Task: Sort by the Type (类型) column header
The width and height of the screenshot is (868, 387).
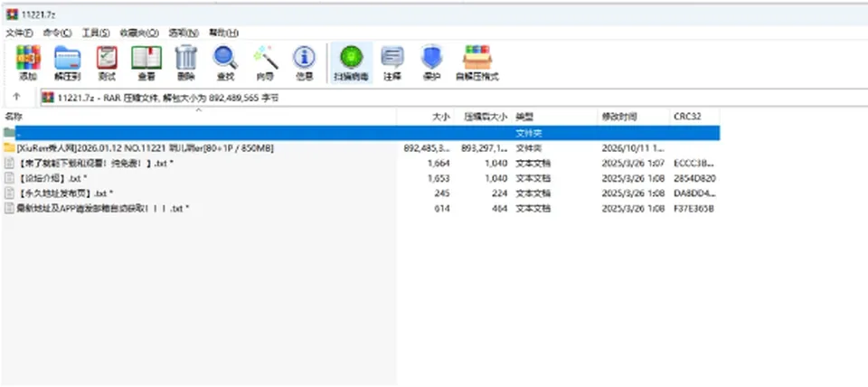Action: 554,117
